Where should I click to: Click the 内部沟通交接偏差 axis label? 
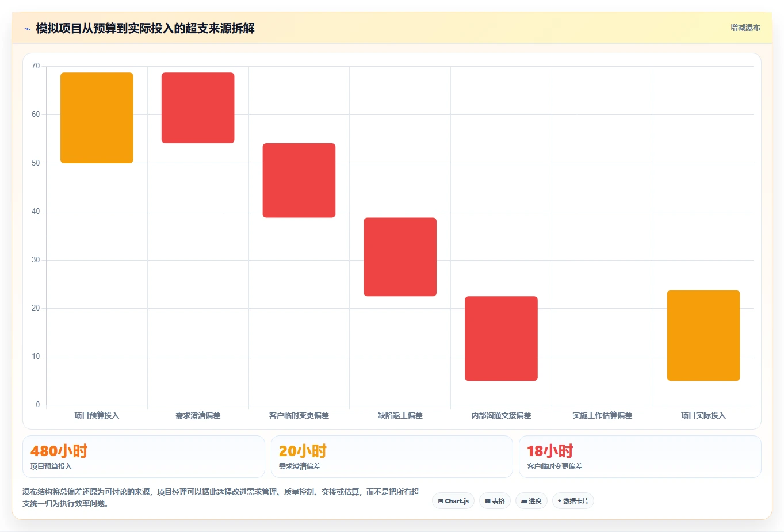tap(501, 415)
